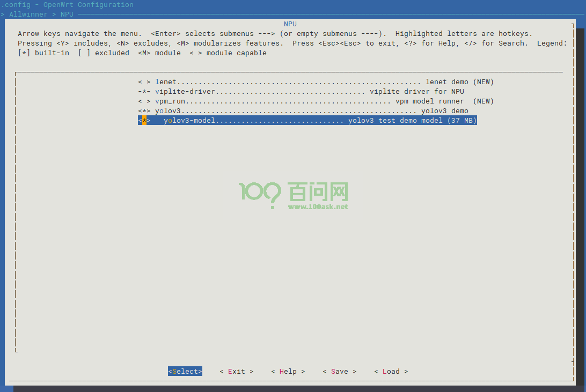The height and width of the screenshot is (392, 586).
Task: Save the configuration with Save button
Action: click(339, 372)
